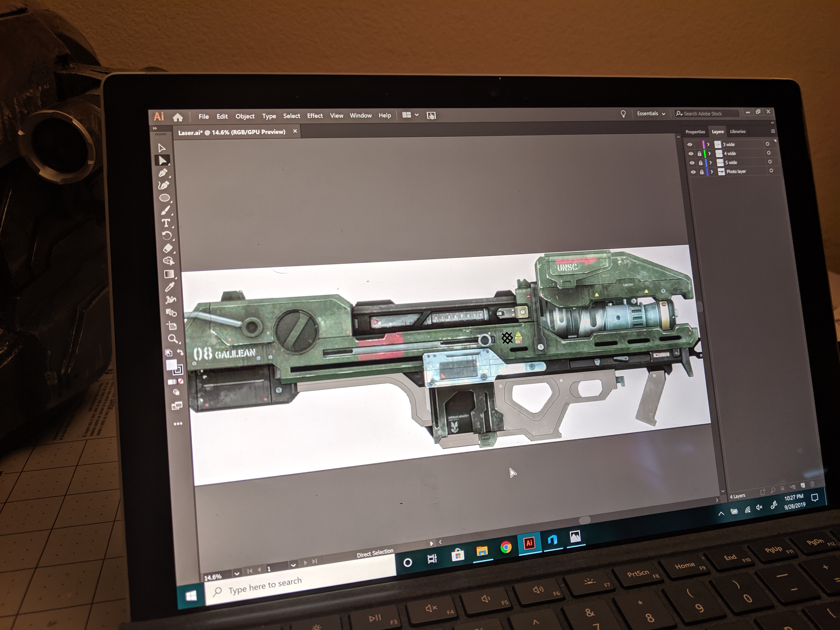
Task: Open Chrome from the taskbar
Action: click(505, 547)
